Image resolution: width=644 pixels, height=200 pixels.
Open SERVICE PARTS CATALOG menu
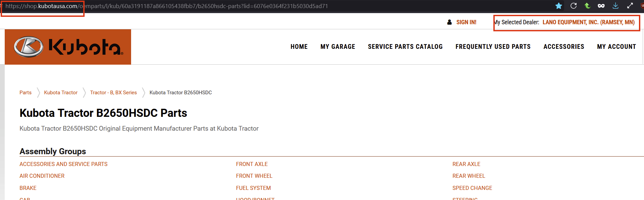(x=405, y=47)
